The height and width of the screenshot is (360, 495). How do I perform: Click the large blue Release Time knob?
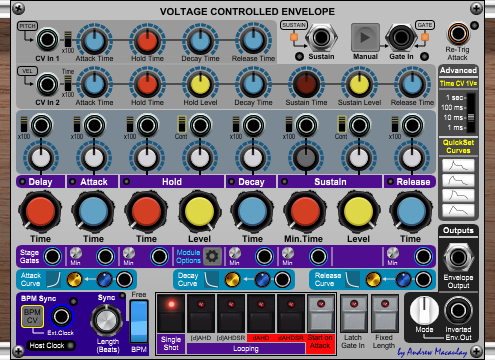[411, 212]
